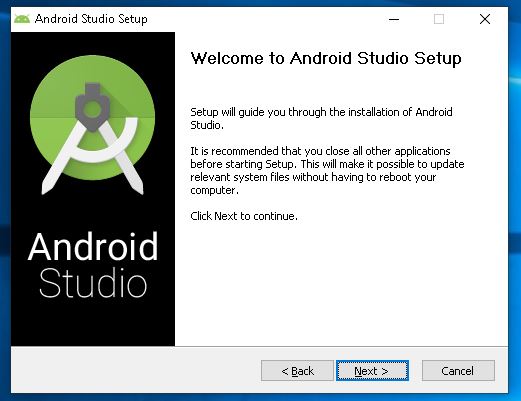521x401 pixels.
Task: Close the Android Studio Setup window
Action: tap(485, 19)
